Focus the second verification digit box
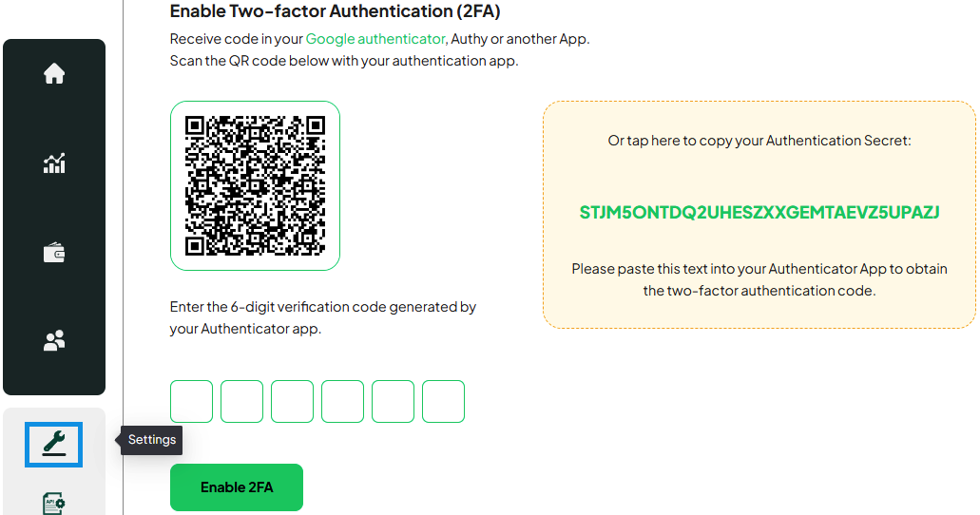This screenshot has width=980, height=515. point(241,401)
